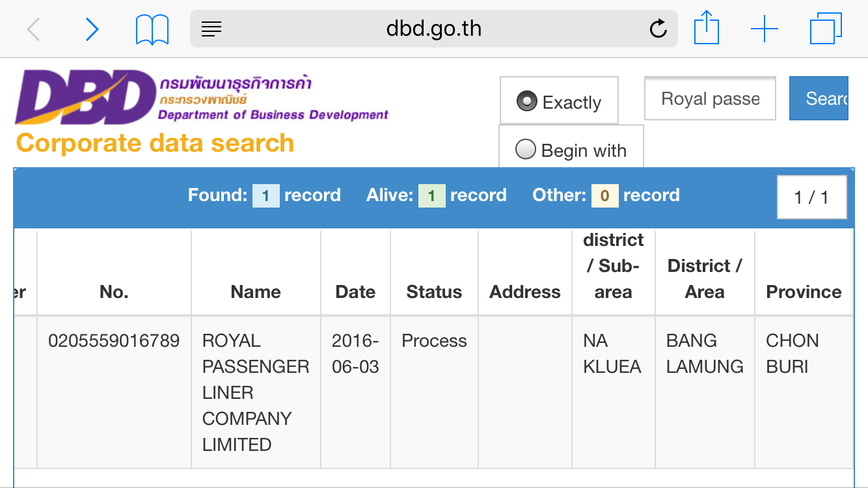Click the Province column header
This screenshot has height=488, width=868.
(804, 292)
